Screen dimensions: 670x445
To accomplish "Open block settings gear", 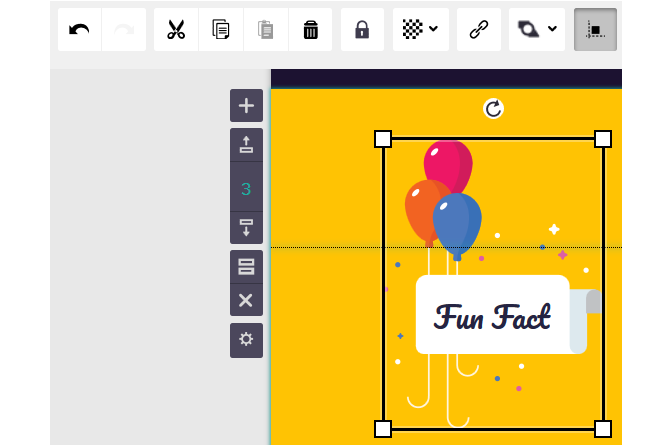I will click(247, 340).
